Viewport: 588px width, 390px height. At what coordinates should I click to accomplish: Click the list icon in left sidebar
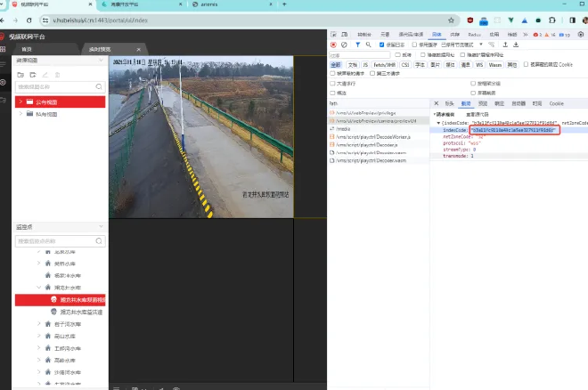[x=3, y=65]
